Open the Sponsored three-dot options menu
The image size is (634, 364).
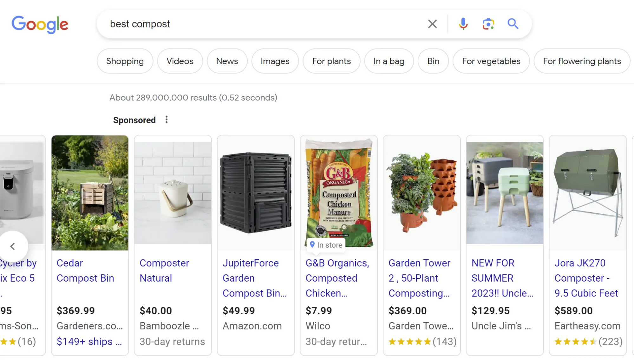pos(167,120)
